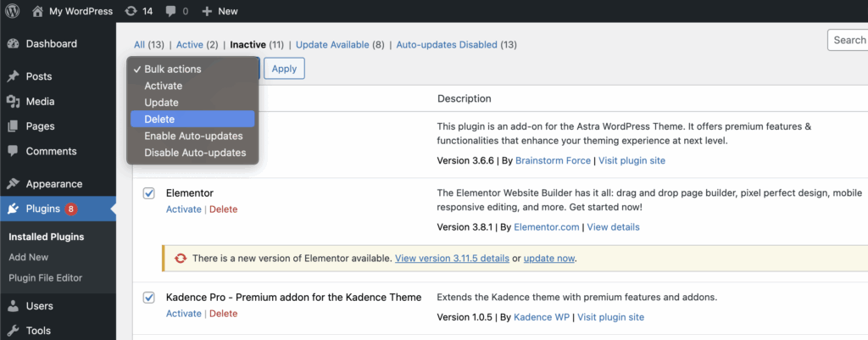The height and width of the screenshot is (340, 868).
Task: Open the updates icon showing 14
Action: point(130,11)
